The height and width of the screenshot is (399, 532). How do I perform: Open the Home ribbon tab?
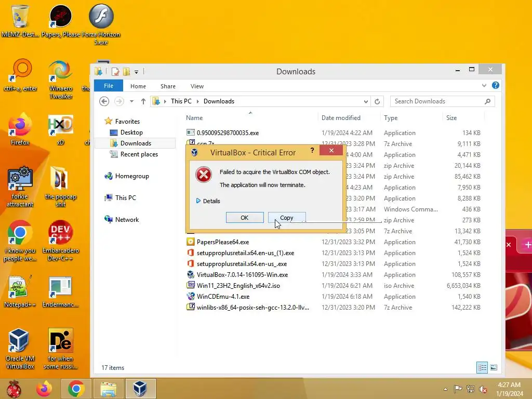[138, 86]
